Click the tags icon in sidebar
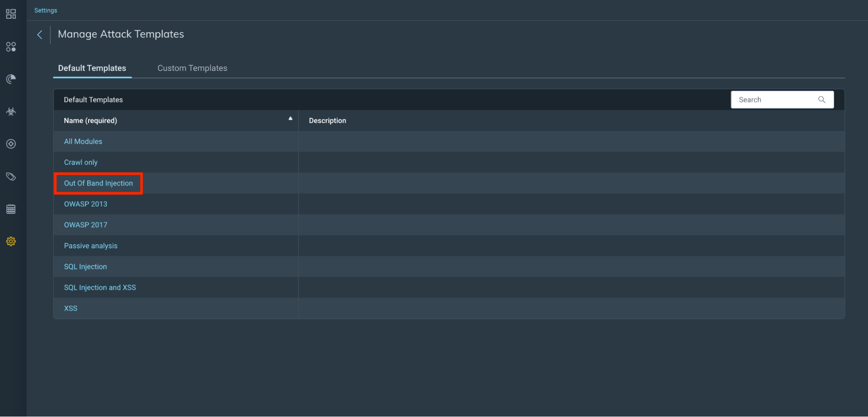This screenshot has width=868, height=417. 11,176
